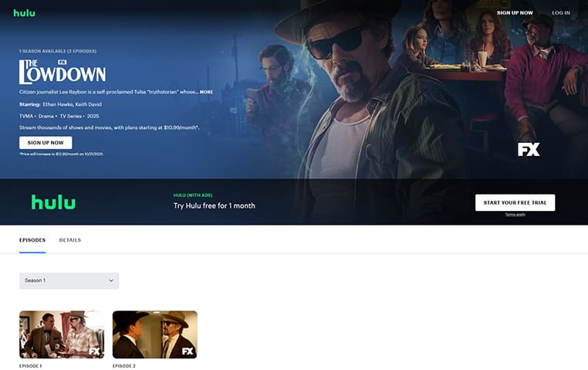
Task: Switch to the DETAILS tab
Action: click(x=70, y=240)
